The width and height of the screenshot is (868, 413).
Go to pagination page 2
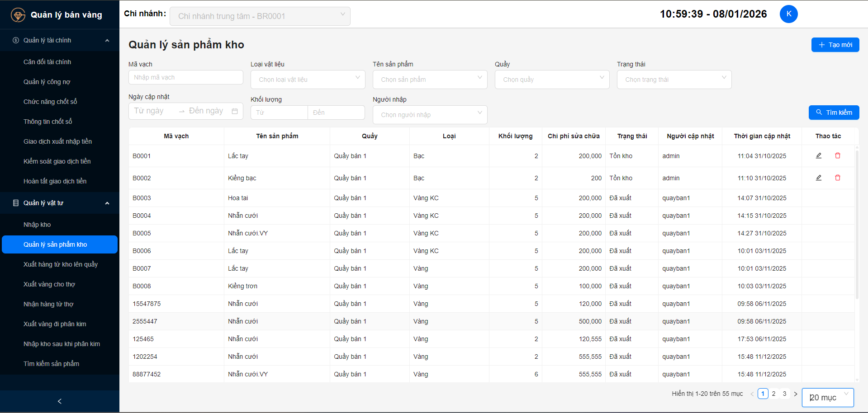click(x=773, y=394)
